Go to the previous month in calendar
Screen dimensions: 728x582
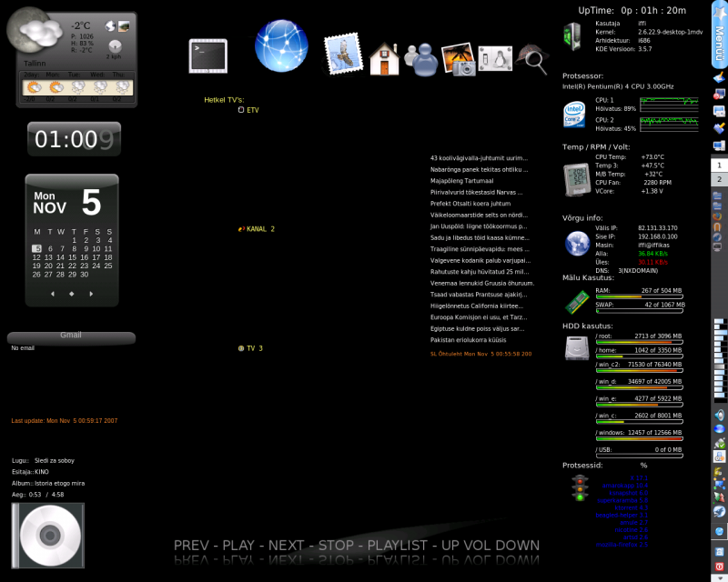click(53, 294)
